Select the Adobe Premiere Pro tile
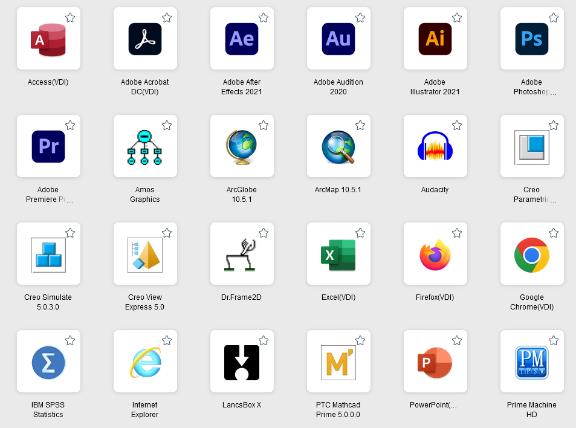 click(x=48, y=146)
